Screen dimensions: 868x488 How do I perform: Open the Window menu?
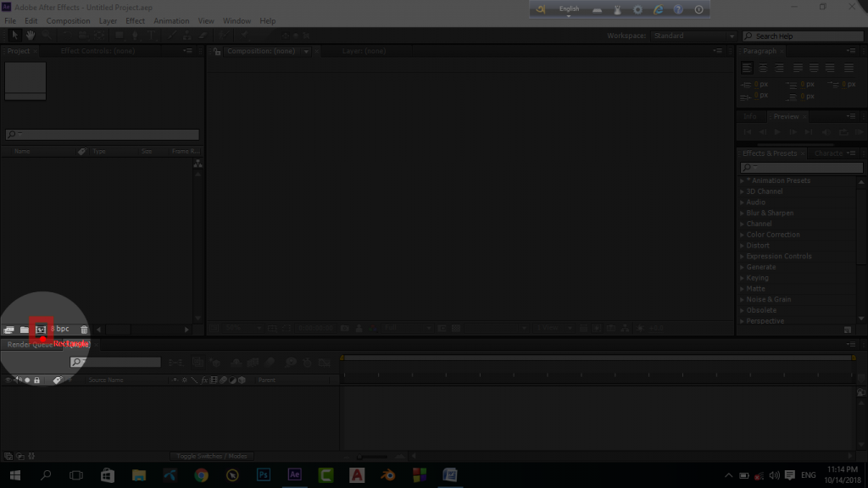pos(237,21)
